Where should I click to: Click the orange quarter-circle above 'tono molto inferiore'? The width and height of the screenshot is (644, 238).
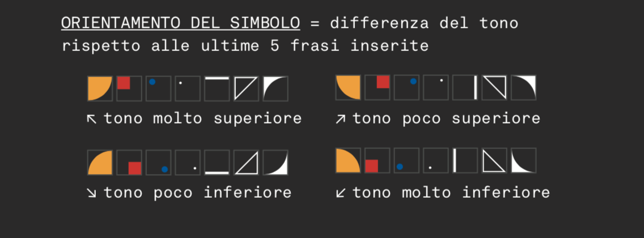[347, 161]
